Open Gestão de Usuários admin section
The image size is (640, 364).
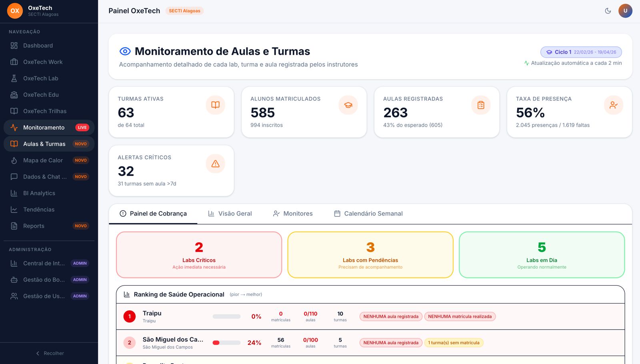pyautogui.click(x=44, y=296)
